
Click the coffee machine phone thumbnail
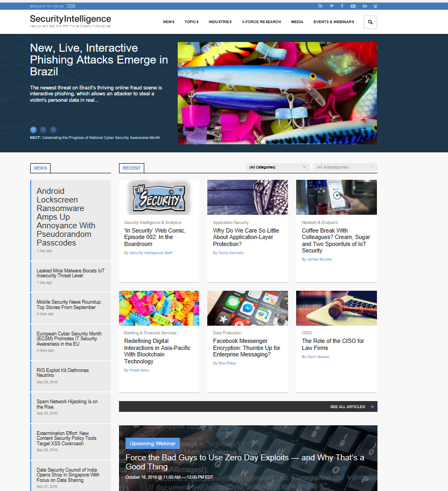[x=337, y=197]
